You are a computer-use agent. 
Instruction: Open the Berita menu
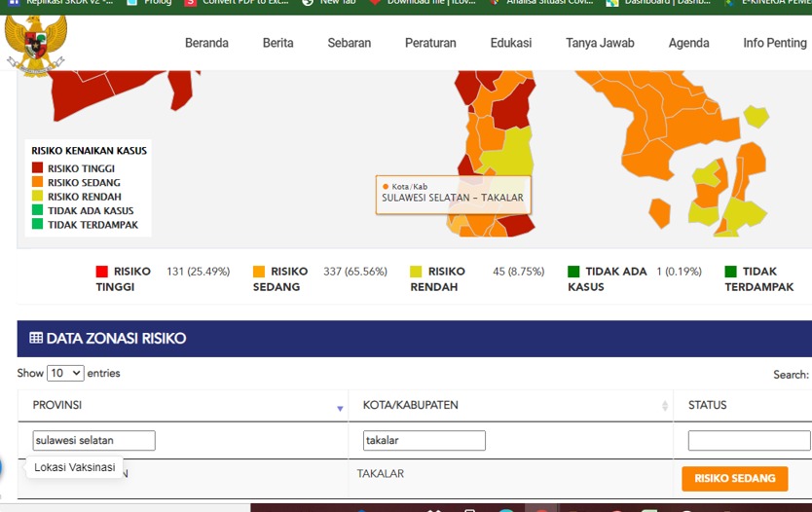pos(278,43)
